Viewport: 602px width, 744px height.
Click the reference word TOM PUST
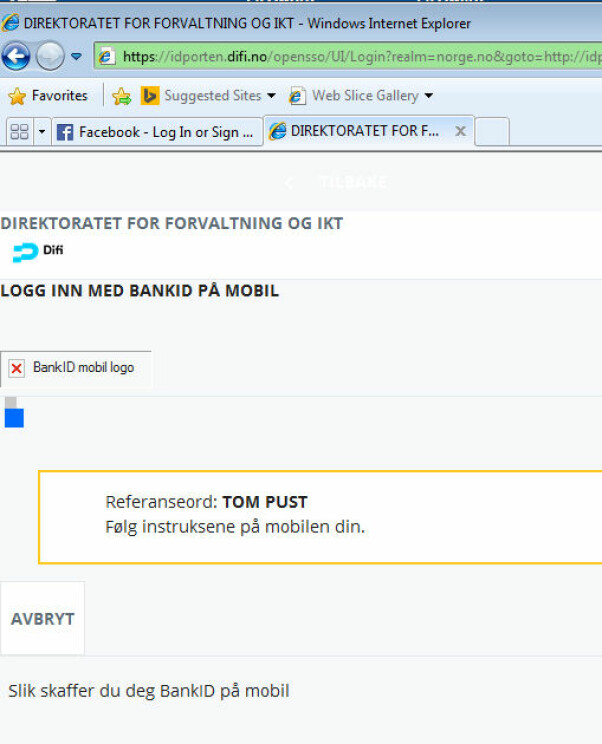[x=265, y=502]
